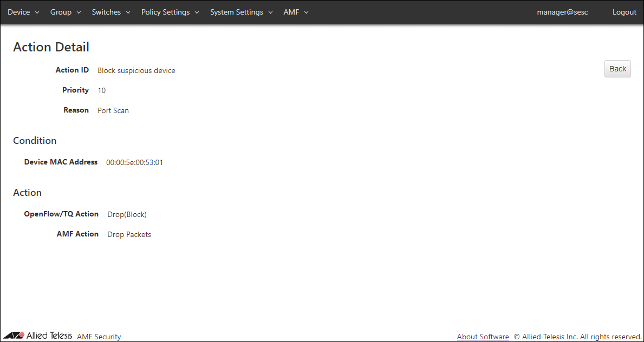Screen dimensions: 644x342
Task: Click the Drop(Block) OpenFlow/TQ action value
Action: [127, 214]
